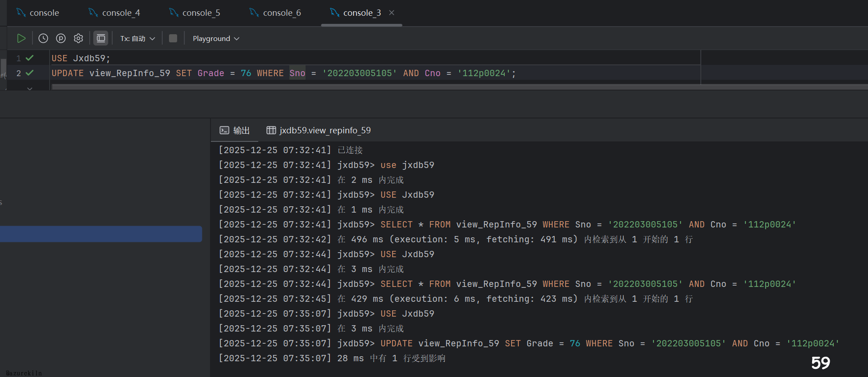Viewport: 868px width, 377px height.
Task: Click the circled P parameters icon
Action: click(x=61, y=39)
